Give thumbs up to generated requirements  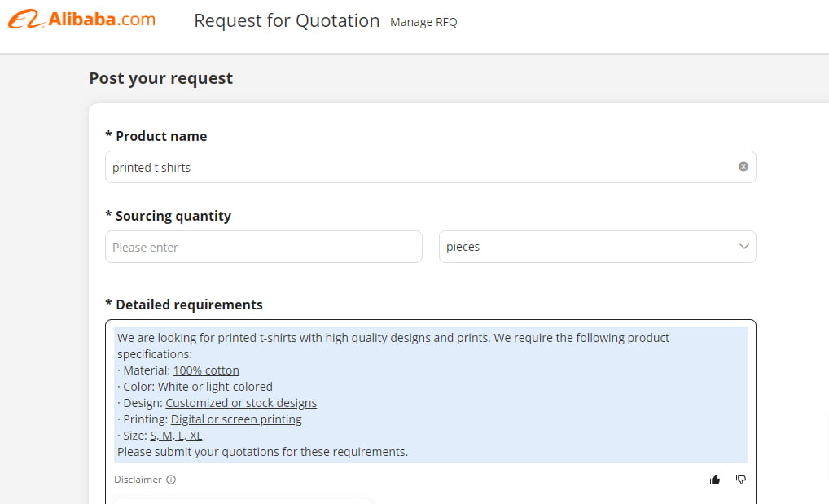(715, 480)
